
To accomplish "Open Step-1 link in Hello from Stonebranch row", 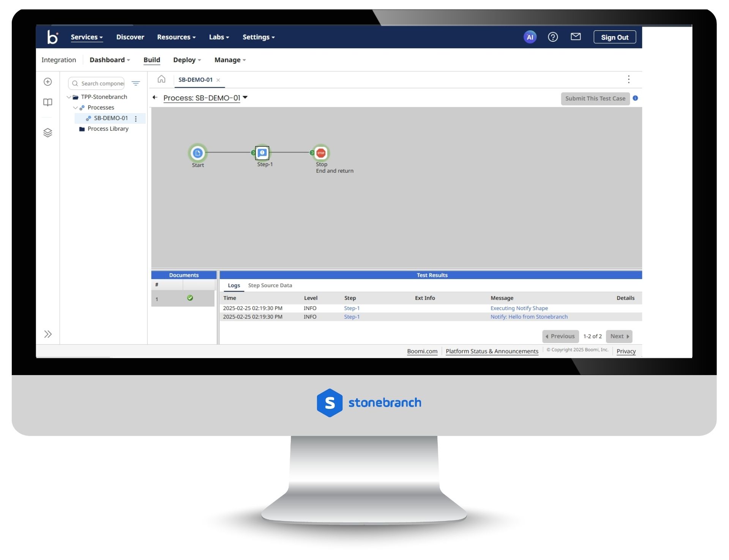I will pos(352,317).
